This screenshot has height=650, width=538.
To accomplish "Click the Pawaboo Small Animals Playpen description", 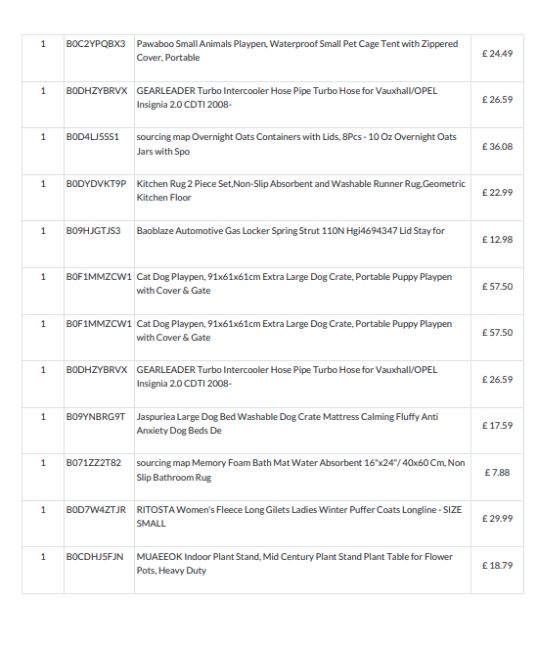I will click(297, 51).
